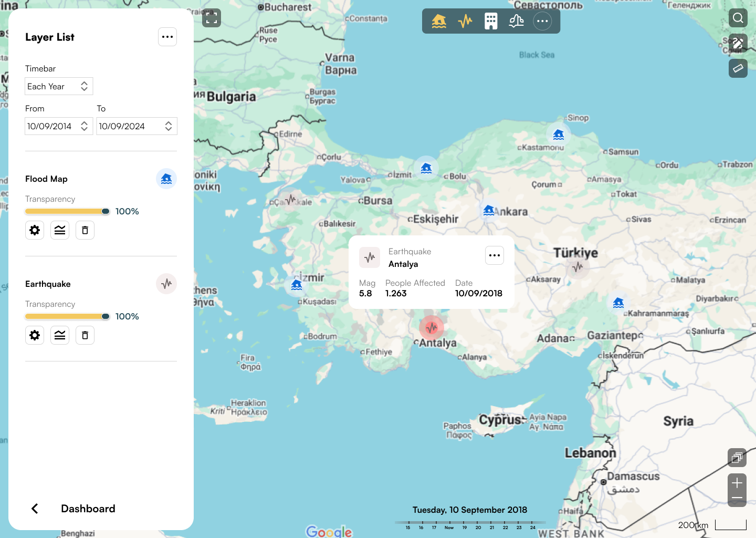Open the map search tool

tap(738, 18)
